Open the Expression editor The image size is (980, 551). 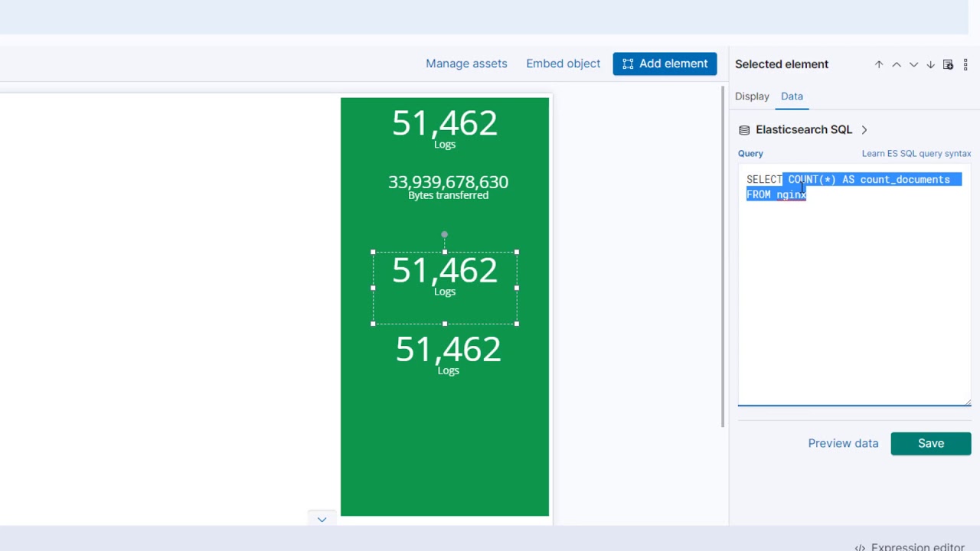click(910, 547)
